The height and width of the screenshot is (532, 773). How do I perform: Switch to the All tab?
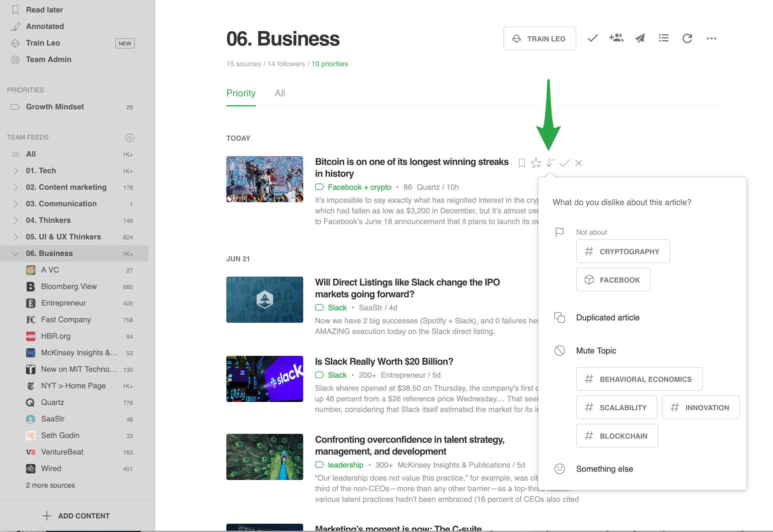click(280, 93)
